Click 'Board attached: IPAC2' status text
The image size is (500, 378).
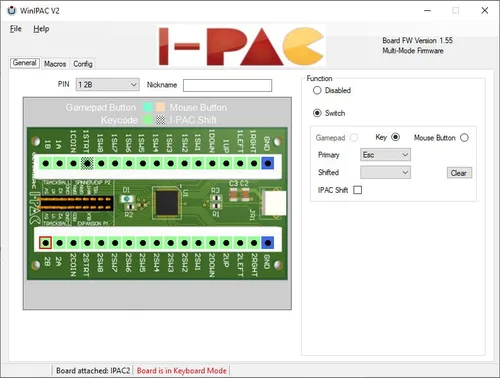93,370
